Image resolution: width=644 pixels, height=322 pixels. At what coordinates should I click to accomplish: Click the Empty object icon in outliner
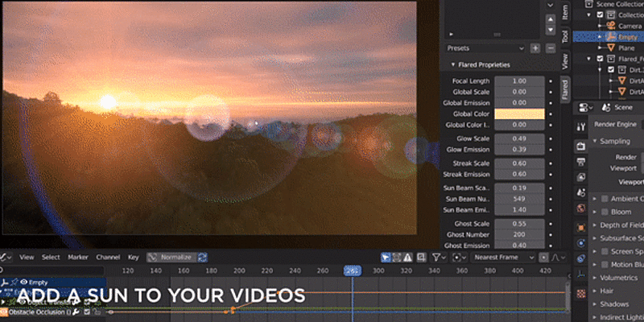click(611, 37)
